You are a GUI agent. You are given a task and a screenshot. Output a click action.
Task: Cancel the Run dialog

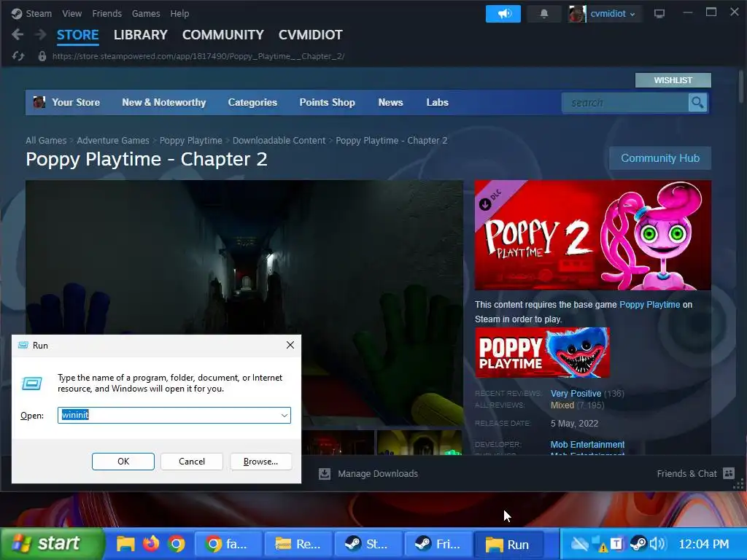192,462
